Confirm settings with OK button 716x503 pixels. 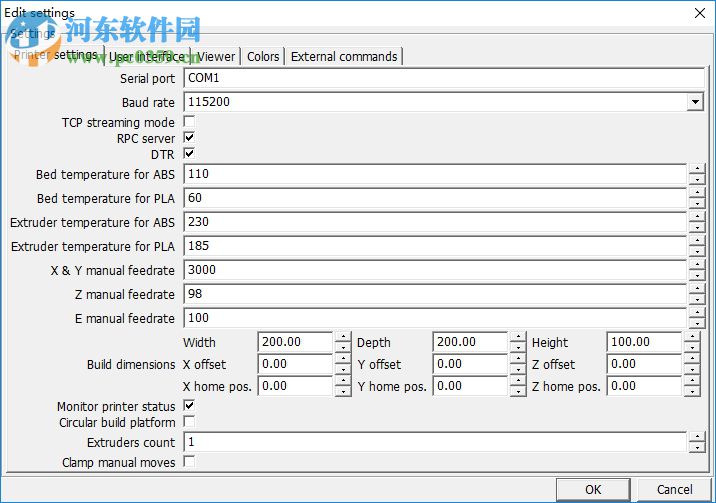pyautogui.click(x=593, y=490)
